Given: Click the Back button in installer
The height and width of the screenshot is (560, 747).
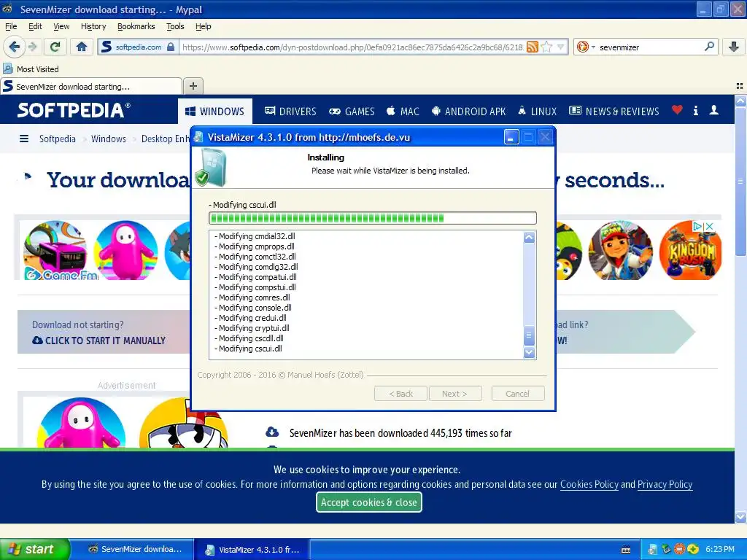Looking at the screenshot, I should click(401, 394).
